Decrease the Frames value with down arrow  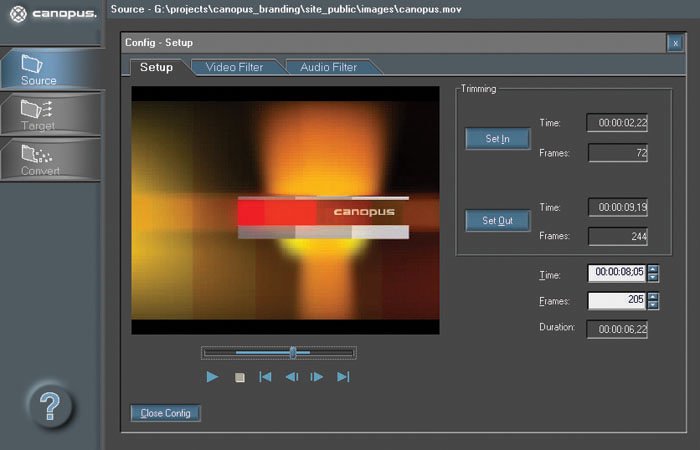click(653, 305)
